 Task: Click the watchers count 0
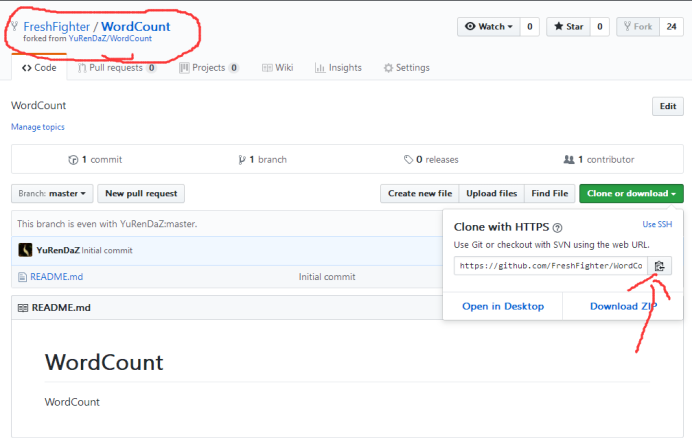[x=530, y=27]
